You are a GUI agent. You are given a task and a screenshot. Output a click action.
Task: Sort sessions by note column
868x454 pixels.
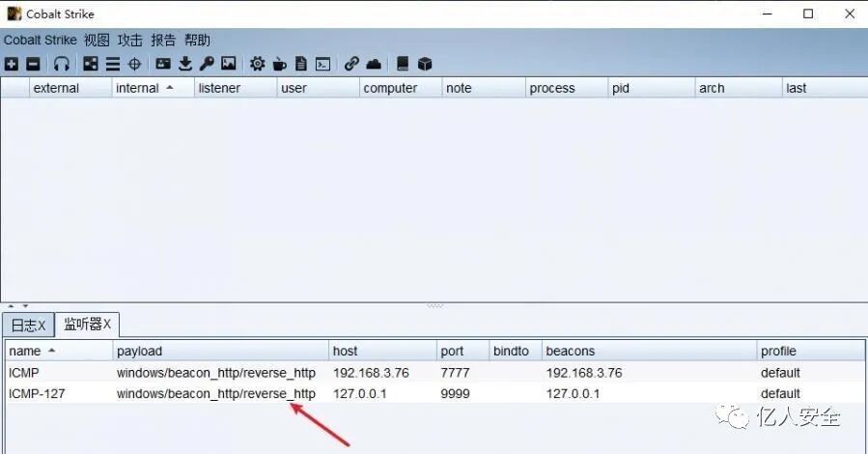(484, 88)
